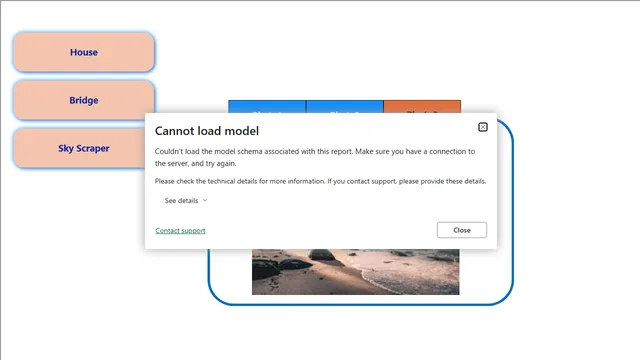Click the Close button in the dialog
This screenshot has height=360, width=640.
pyautogui.click(x=462, y=230)
